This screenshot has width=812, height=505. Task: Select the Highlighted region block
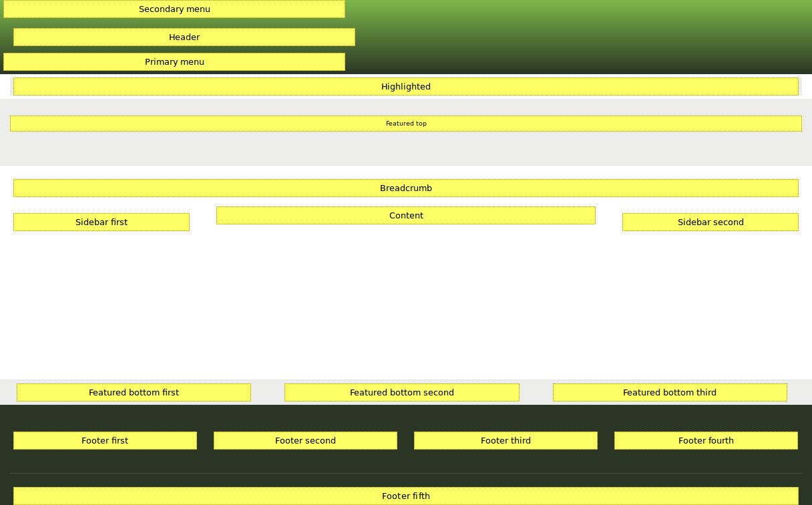pos(406,87)
